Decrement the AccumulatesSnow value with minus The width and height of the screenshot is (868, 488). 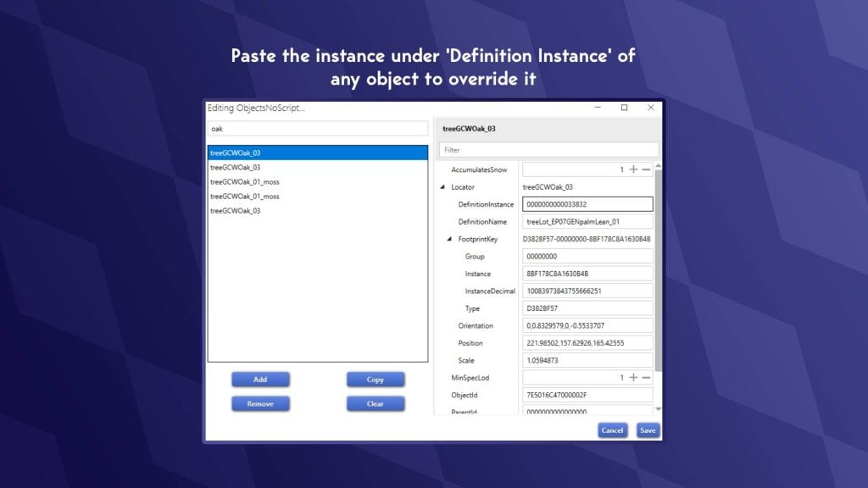pos(646,169)
